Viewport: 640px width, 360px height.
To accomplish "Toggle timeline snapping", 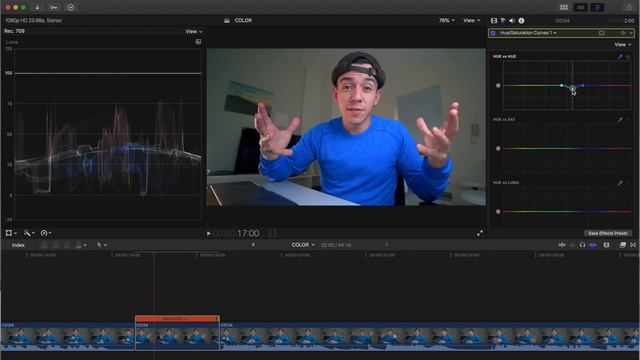I will pyautogui.click(x=593, y=245).
